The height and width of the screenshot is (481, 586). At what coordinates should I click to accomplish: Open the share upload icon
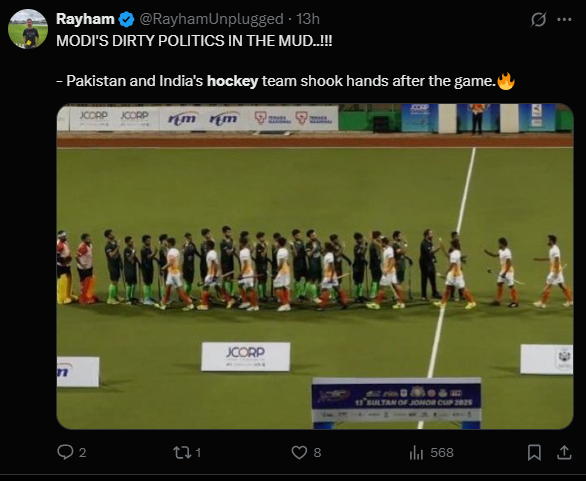pos(564,452)
